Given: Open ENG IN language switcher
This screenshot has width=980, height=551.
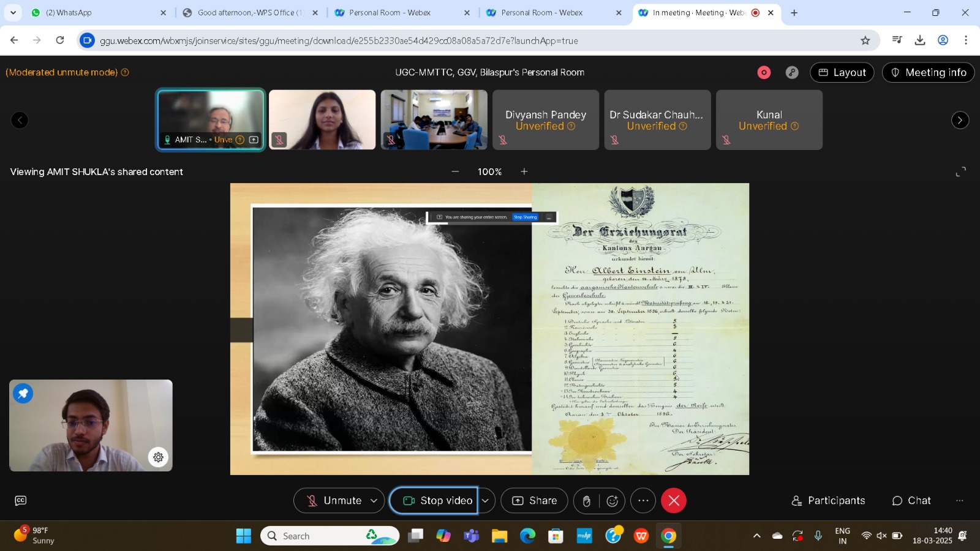Looking at the screenshot, I should 843,536.
